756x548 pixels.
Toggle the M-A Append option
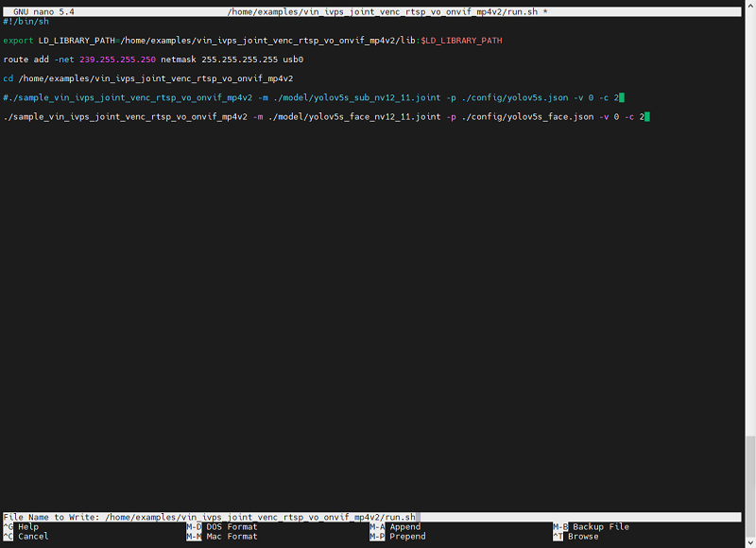(395, 527)
